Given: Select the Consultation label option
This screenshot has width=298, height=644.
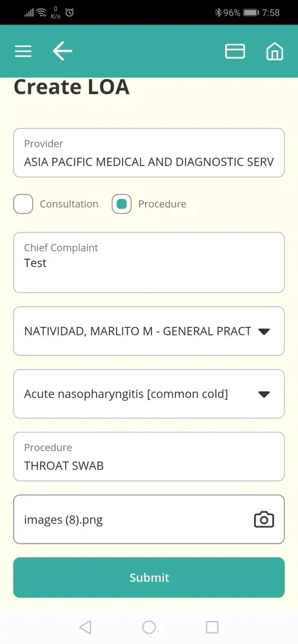Looking at the screenshot, I should (69, 204).
